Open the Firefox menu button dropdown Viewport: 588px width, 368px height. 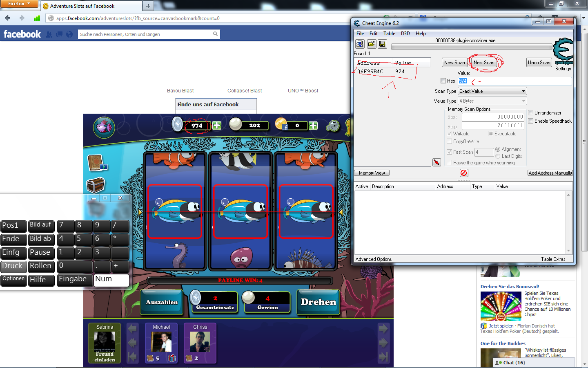[x=19, y=4]
